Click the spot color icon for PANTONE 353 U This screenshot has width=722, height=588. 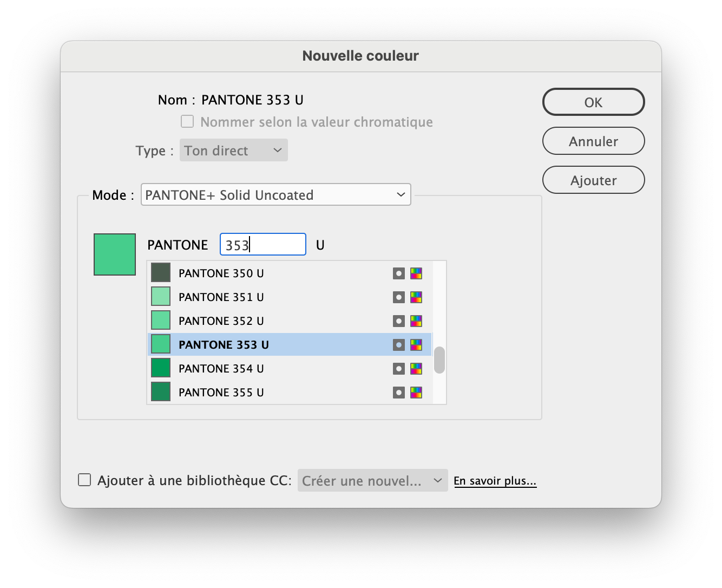tap(399, 344)
